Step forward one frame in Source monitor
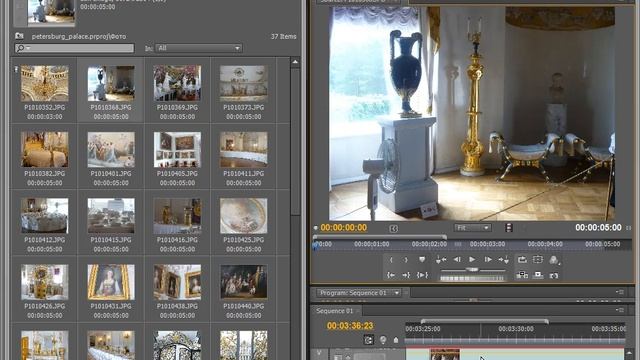Image resolution: width=640 pixels, height=360 pixels. [488, 260]
